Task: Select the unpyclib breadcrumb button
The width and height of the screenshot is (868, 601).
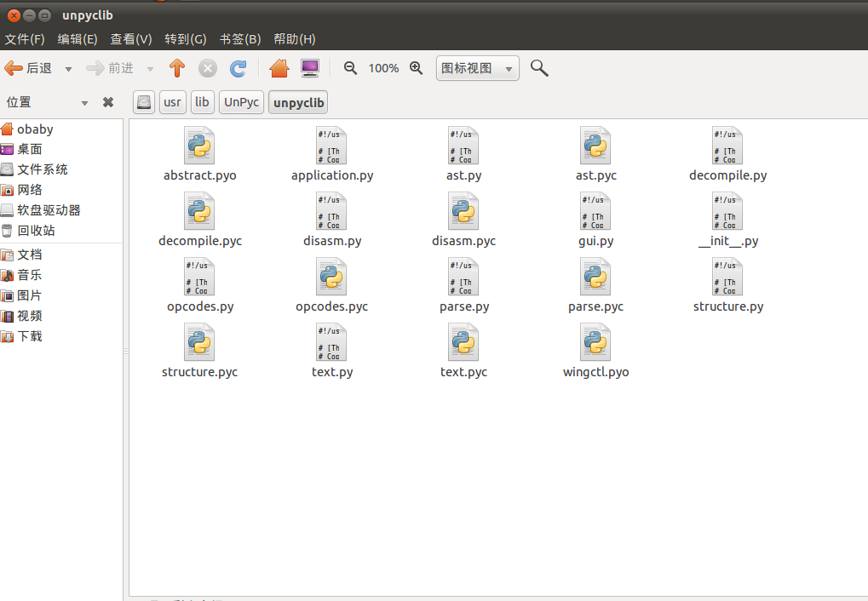Action: pyautogui.click(x=298, y=102)
